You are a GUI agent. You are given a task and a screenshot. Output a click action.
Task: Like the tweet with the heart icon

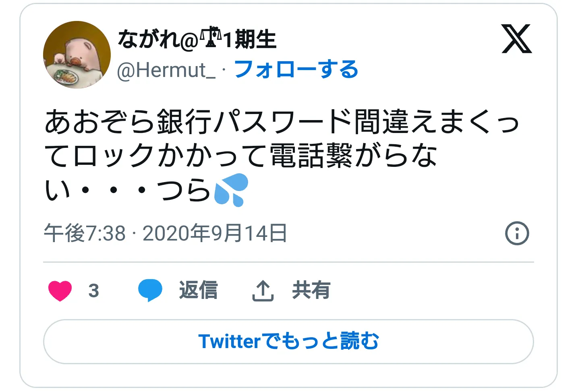click(x=60, y=290)
